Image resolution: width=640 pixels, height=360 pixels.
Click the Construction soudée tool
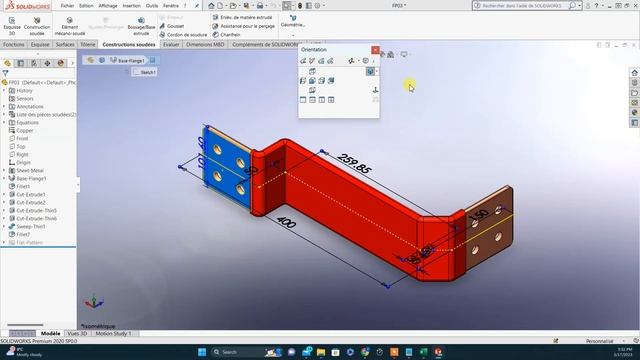click(37, 26)
